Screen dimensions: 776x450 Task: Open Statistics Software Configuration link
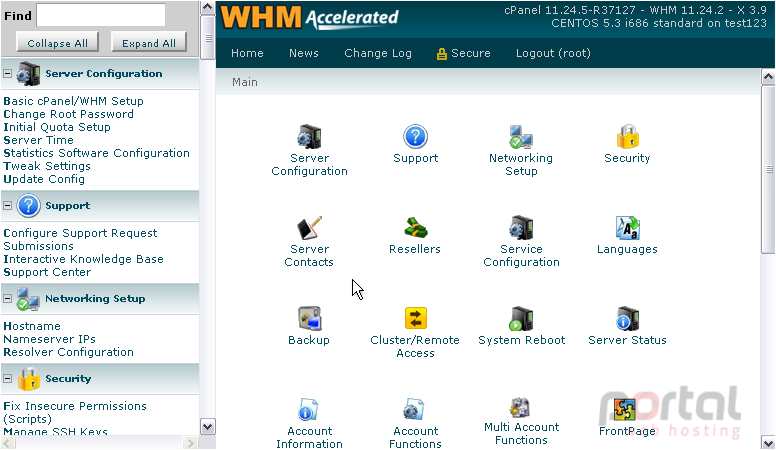[97, 153]
